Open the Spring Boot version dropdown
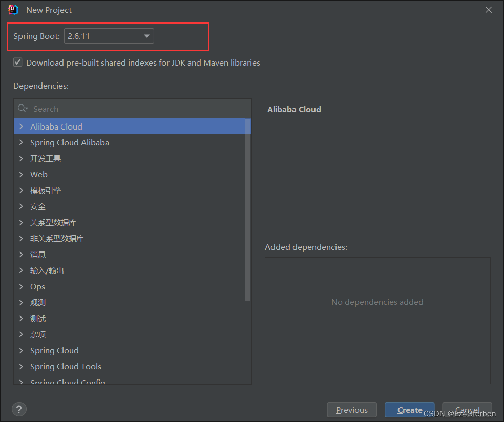The image size is (504, 422). pos(109,36)
